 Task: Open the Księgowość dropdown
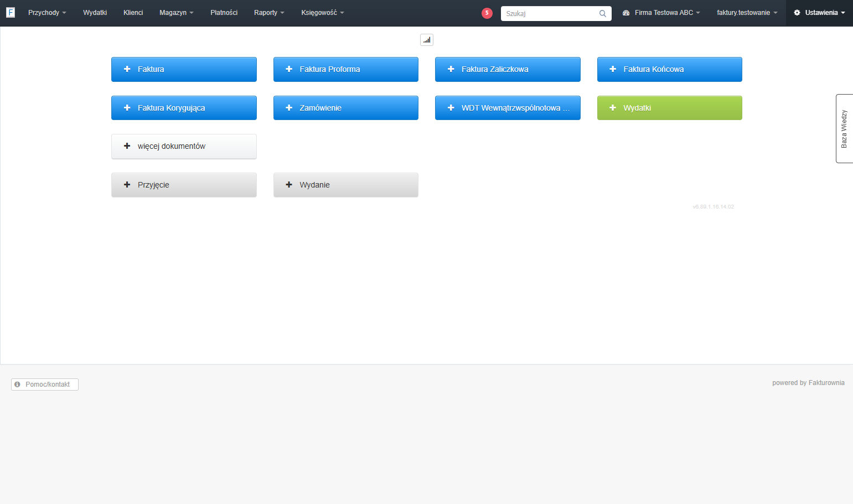point(323,13)
